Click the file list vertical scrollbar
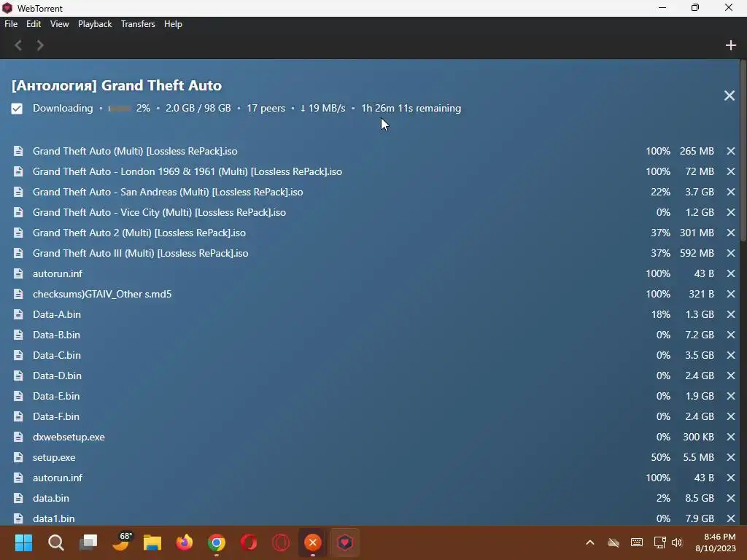747x560 pixels. (x=743, y=152)
